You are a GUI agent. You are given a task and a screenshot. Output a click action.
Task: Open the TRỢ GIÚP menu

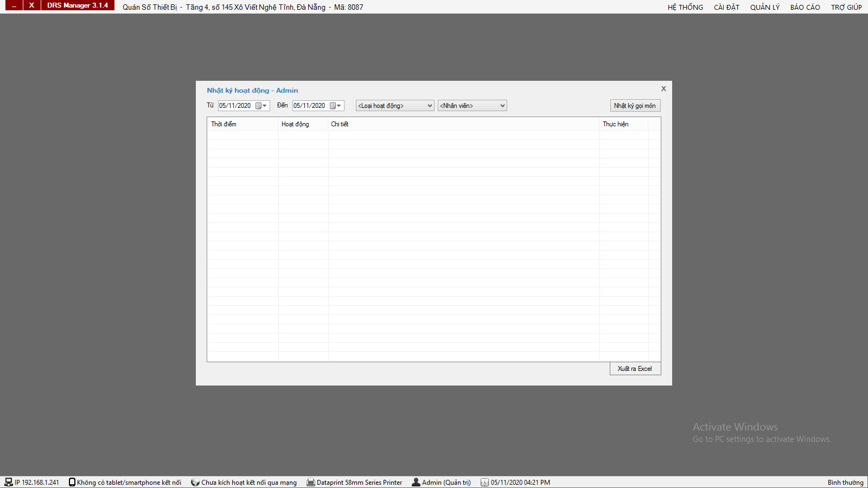click(846, 7)
